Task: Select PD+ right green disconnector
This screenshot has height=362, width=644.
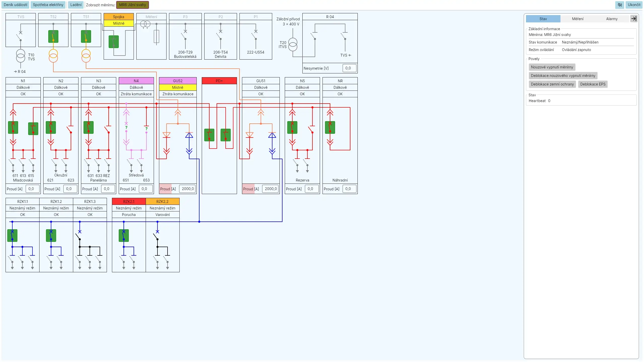Action: [x=226, y=135]
